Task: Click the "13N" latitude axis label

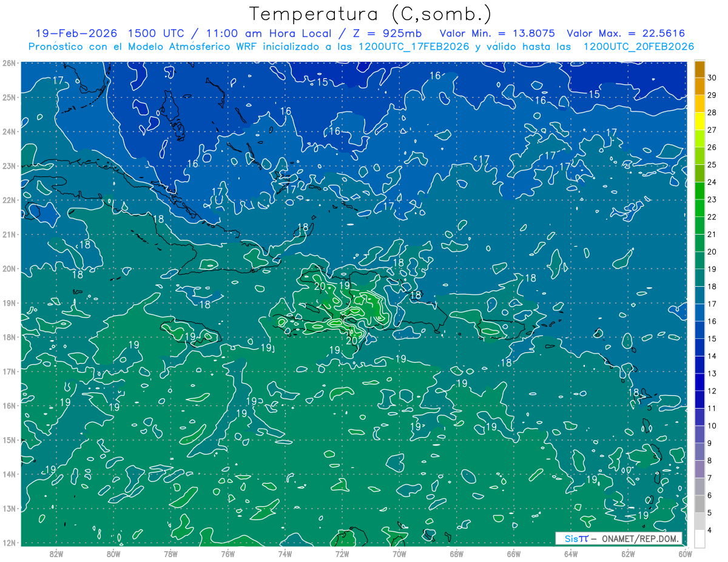Action: coord(9,508)
